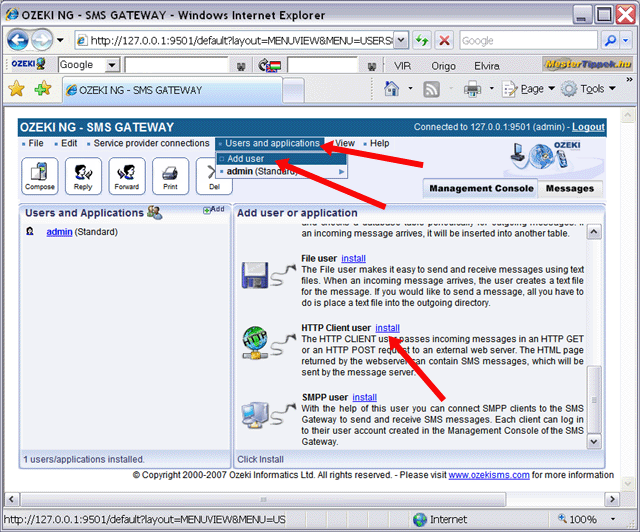Screen dimensions: 640x532
Task: Click the OZEKI toolbar logo icon
Action: pyautogui.click(x=28, y=64)
